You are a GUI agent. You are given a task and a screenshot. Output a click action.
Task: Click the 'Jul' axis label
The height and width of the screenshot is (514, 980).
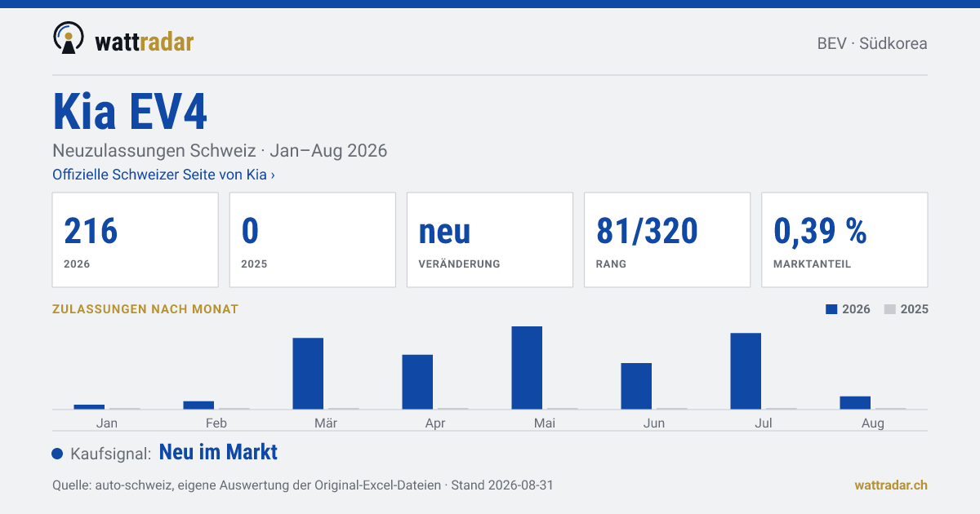[764, 423]
